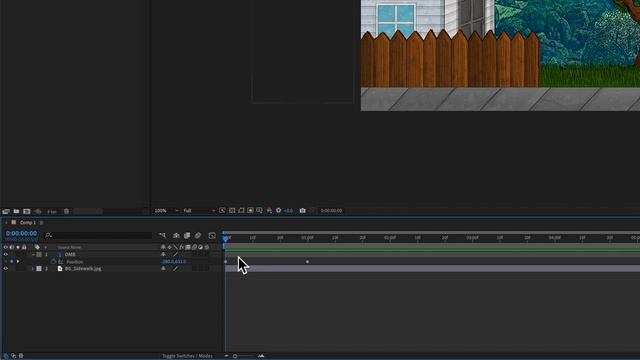Viewport: 640px width, 360px height.
Task: Click the exposure value +0.0
Action: (288, 211)
